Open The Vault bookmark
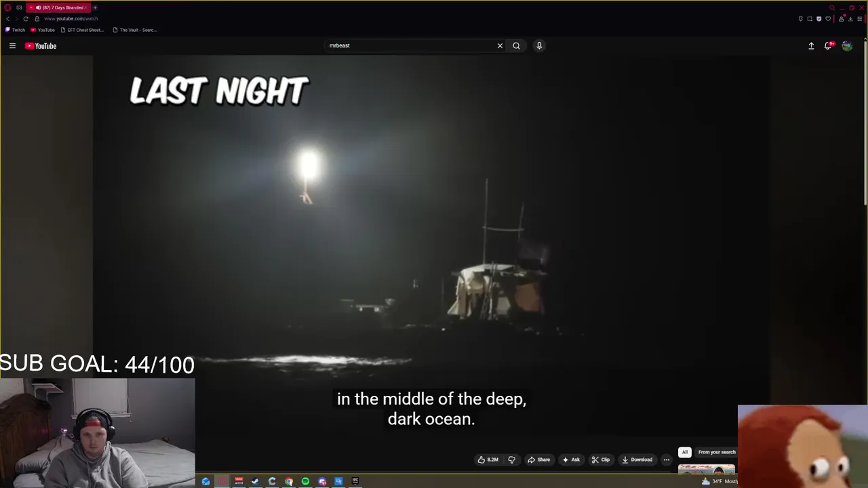 pyautogui.click(x=135, y=30)
